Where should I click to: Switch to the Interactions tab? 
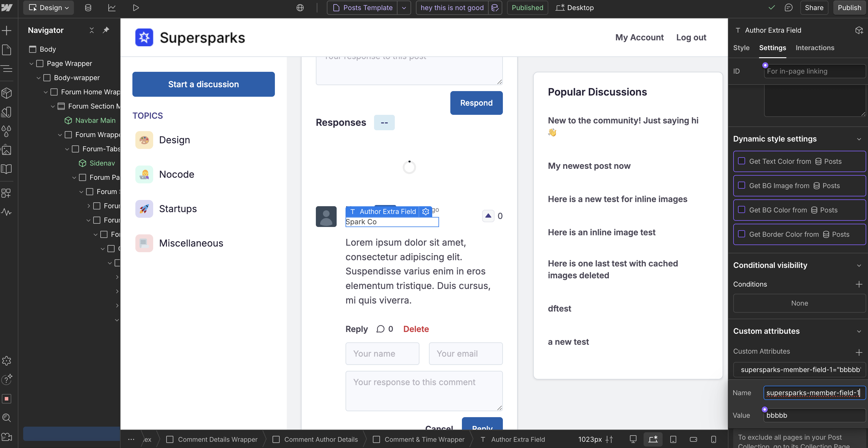(815, 47)
